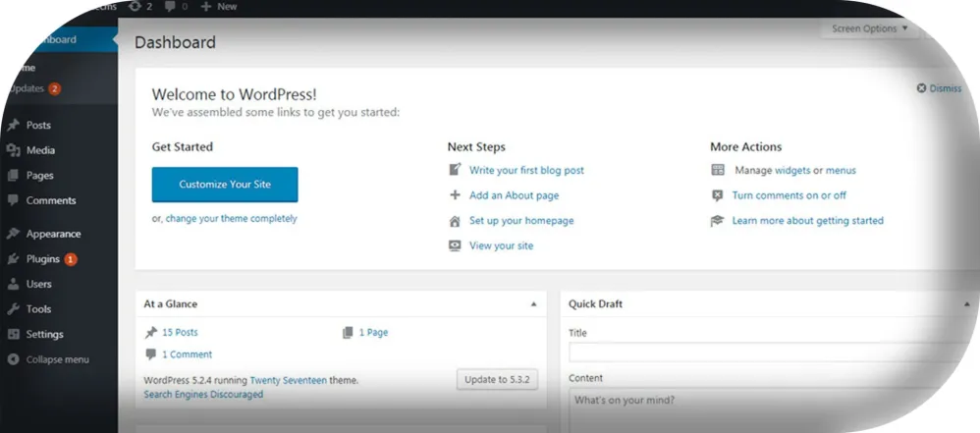
Task: Click the Update to 5.3.2 button
Action: click(497, 380)
